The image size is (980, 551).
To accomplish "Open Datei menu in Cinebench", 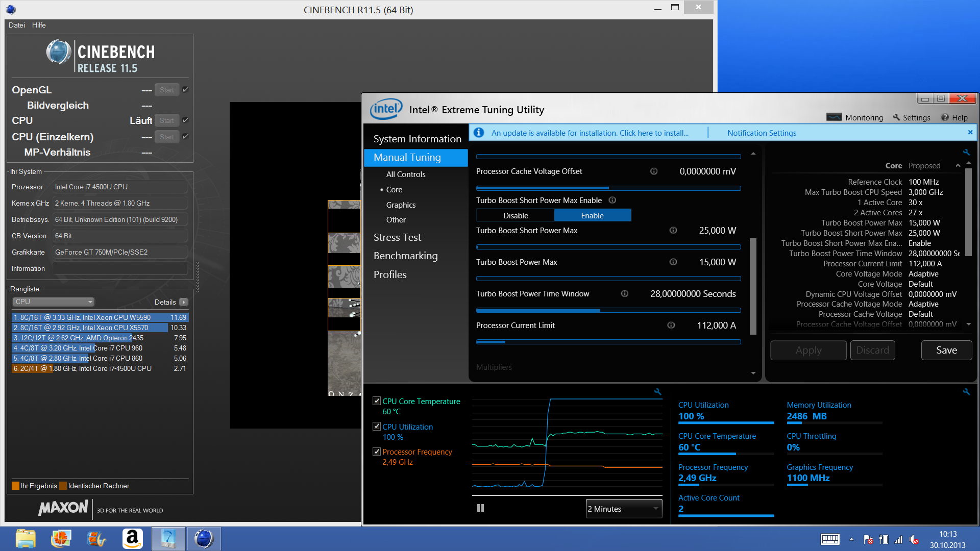I will point(16,25).
